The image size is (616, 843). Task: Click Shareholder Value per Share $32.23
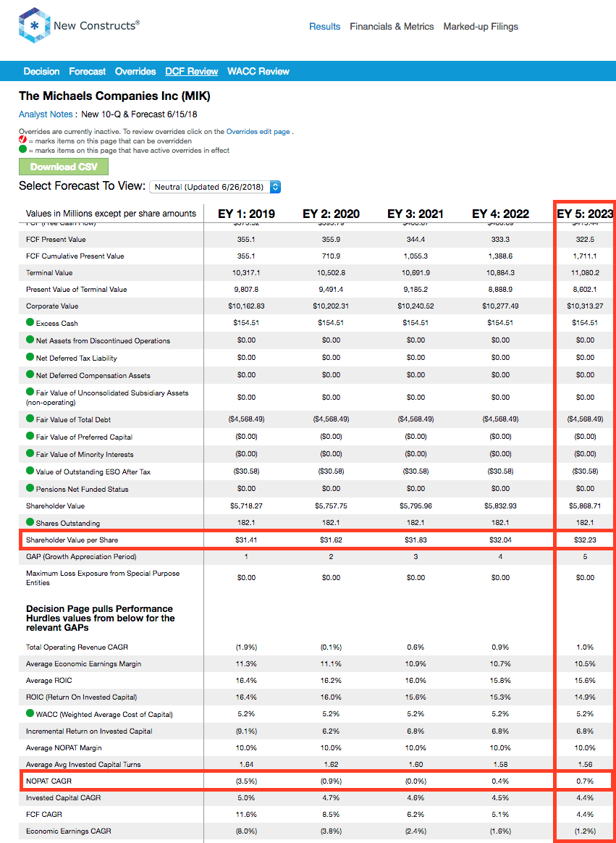click(585, 540)
